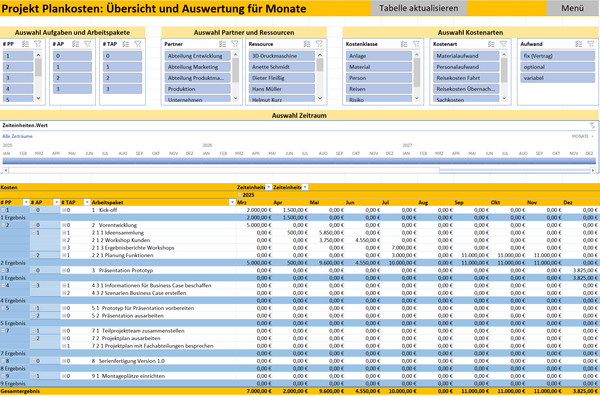Open the # PP column filter dropdown

(x=26, y=202)
